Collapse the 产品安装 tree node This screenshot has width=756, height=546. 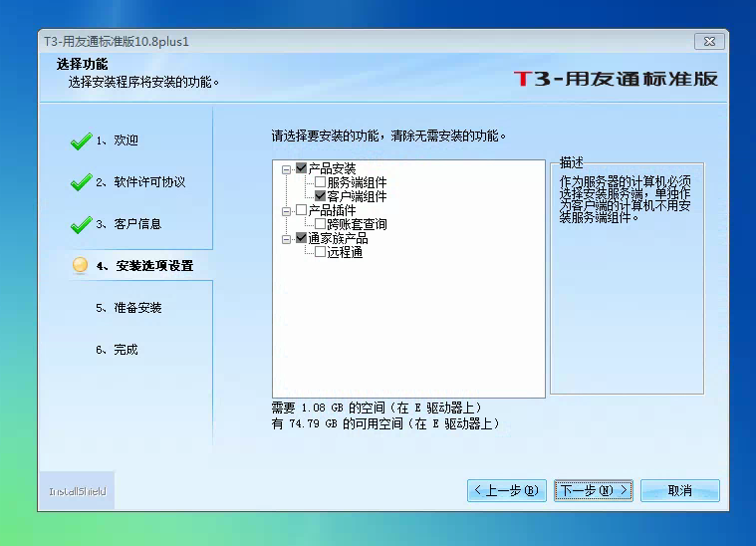[x=286, y=169]
